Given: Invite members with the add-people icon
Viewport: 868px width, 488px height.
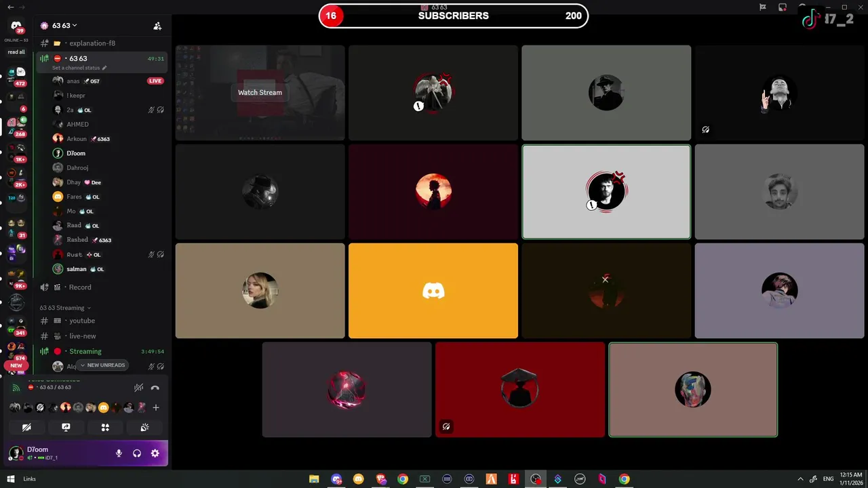Looking at the screenshot, I should click(157, 26).
